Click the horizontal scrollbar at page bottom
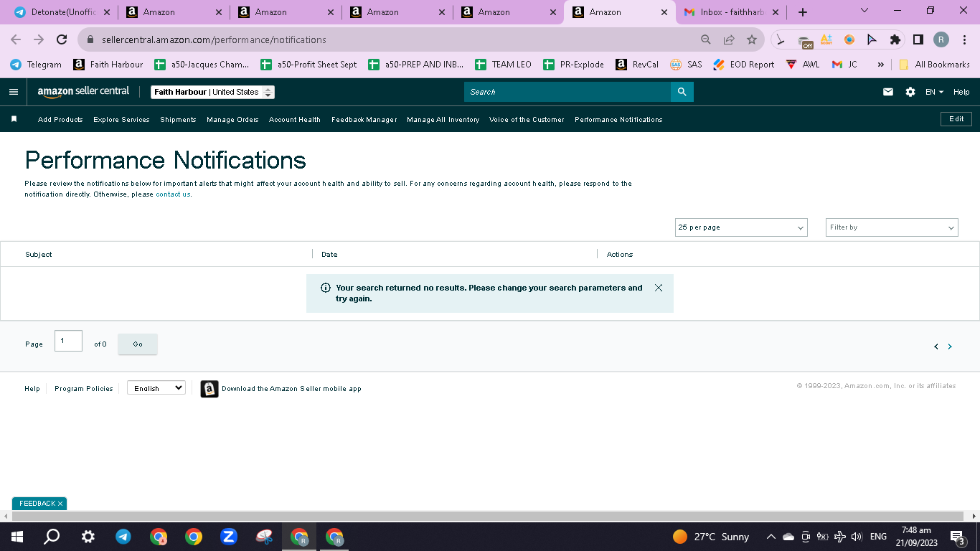 [488, 517]
